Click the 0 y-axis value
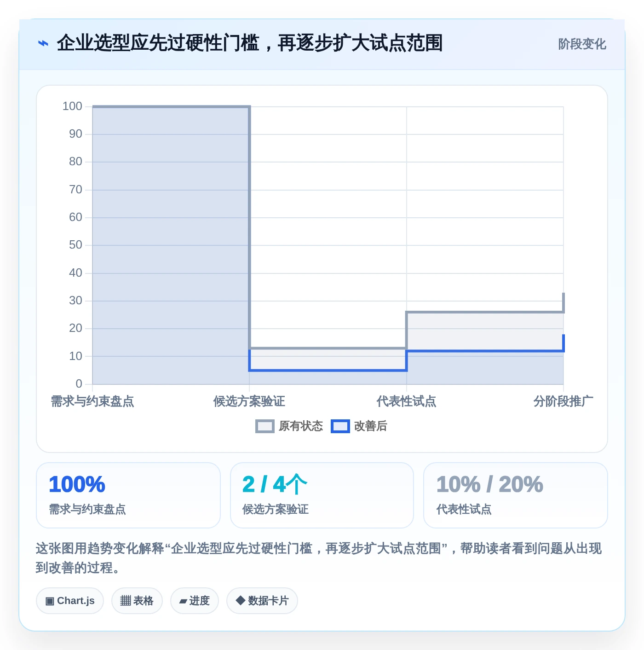 79,384
